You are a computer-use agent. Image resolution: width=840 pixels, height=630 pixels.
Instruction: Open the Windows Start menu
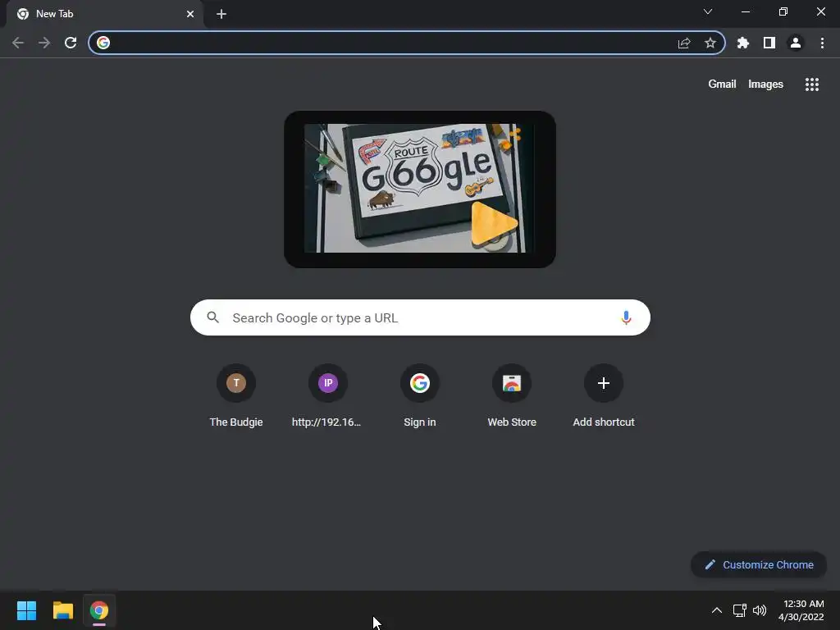pos(26,610)
